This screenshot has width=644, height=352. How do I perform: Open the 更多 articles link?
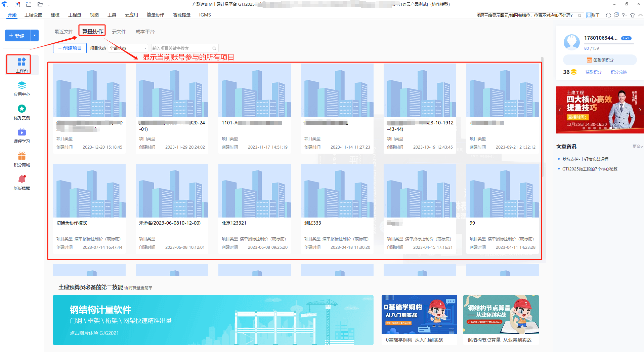[x=638, y=146]
